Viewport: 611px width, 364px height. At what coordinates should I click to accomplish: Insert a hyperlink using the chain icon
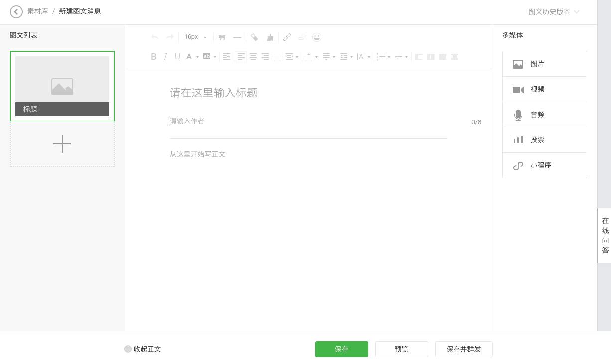(x=287, y=37)
